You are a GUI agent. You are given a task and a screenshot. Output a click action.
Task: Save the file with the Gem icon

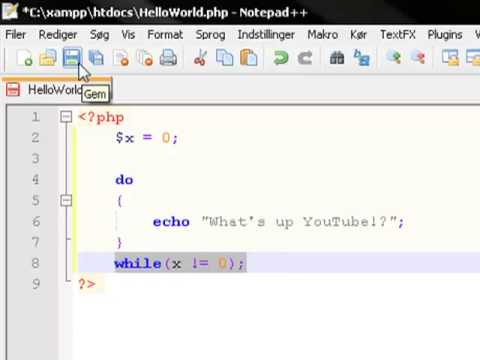point(72,57)
